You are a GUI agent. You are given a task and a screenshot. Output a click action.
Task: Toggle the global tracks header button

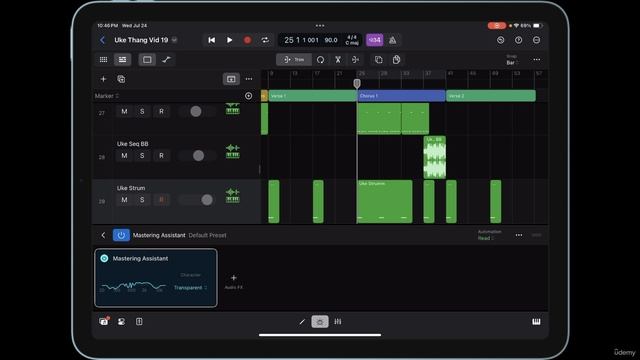231,79
